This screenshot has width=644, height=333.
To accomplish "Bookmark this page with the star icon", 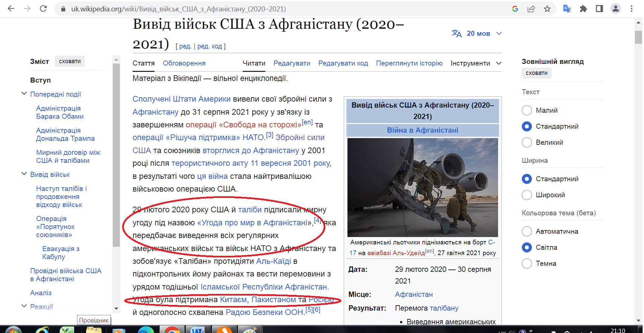I will point(547,9).
